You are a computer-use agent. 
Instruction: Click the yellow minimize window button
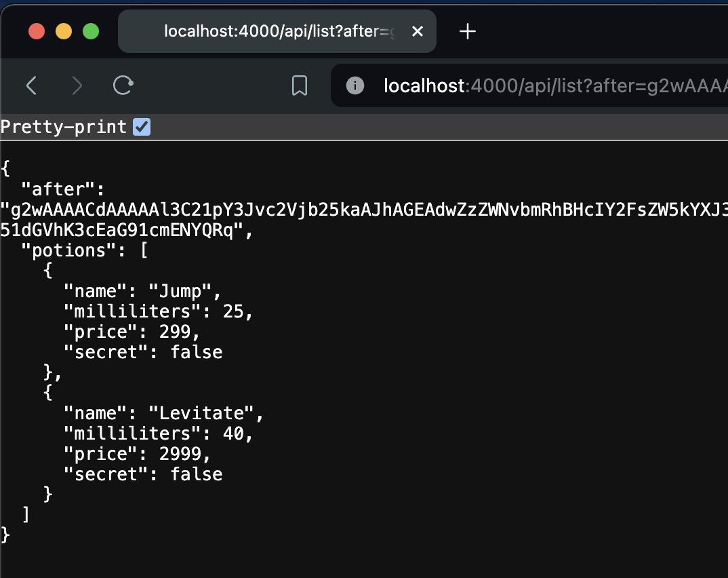point(64,31)
